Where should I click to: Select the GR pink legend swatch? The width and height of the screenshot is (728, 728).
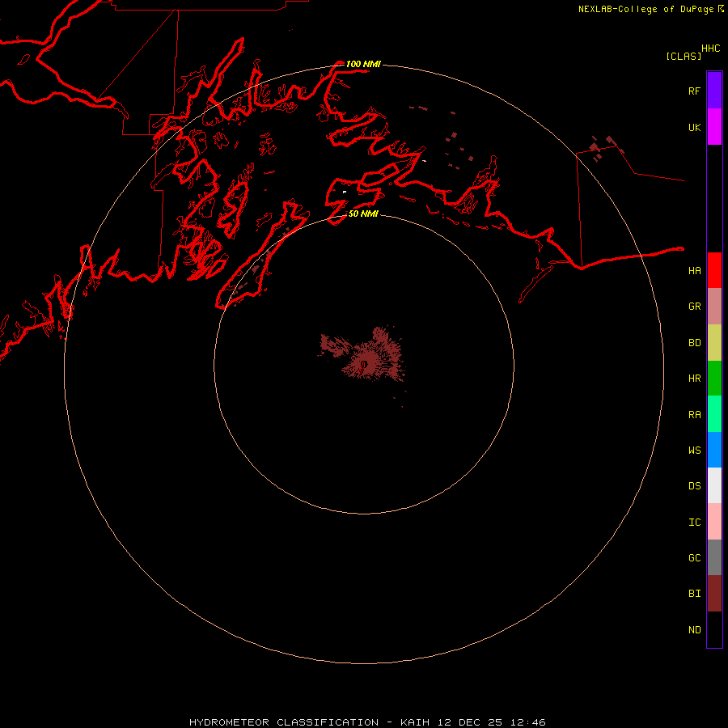click(x=714, y=307)
